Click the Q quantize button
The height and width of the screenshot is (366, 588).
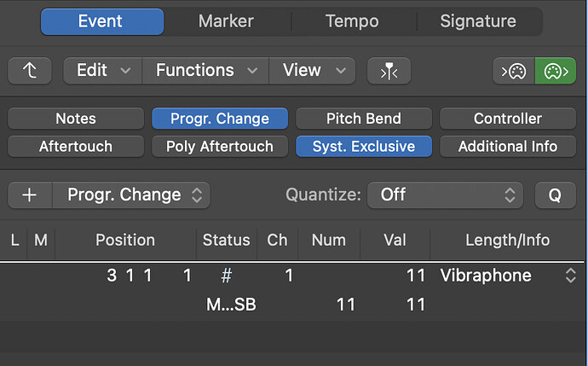point(556,195)
